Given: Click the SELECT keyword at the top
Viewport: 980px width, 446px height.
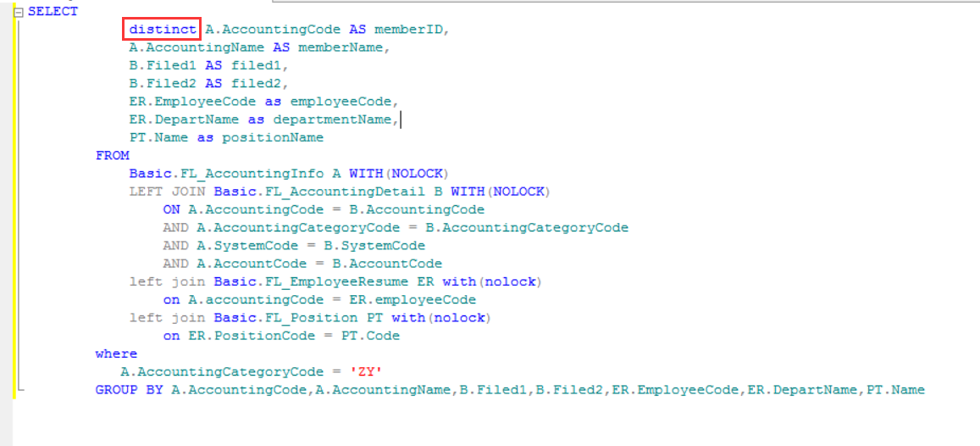Looking at the screenshot, I should (53, 12).
